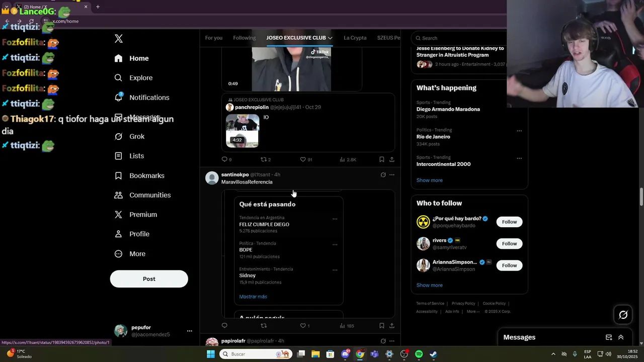Open more options for Intercontinental 2000 trend
The height and width of the screenshot is (362, 644).
click(519, 158)
